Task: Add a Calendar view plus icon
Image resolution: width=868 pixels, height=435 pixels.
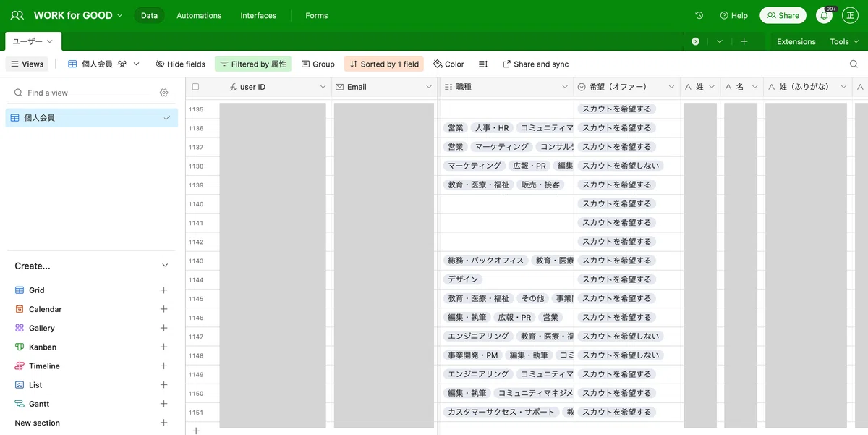Action: coord(164,309)
